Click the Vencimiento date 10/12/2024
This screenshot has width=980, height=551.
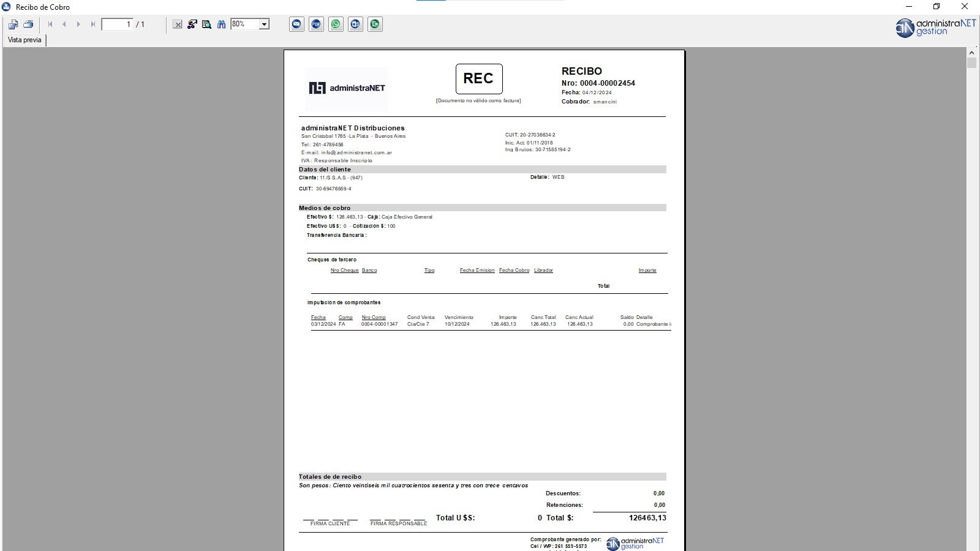(457, 324)
